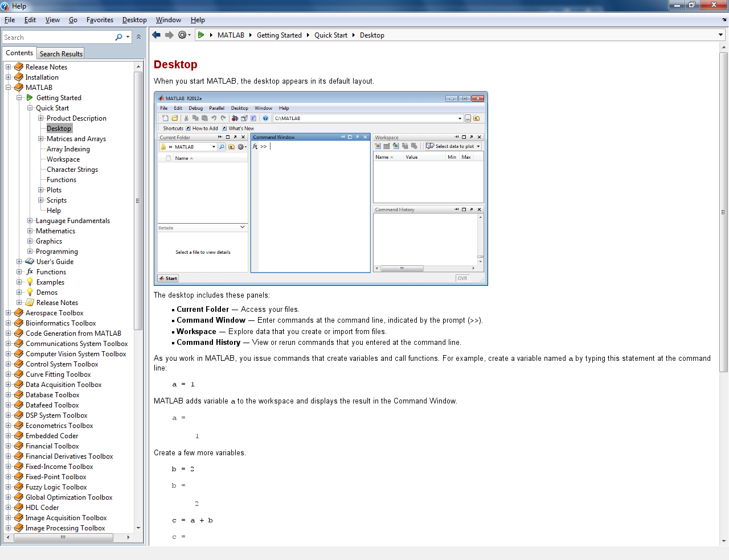
Task: Expand the Plots node
Action: [x=41, y=190]
